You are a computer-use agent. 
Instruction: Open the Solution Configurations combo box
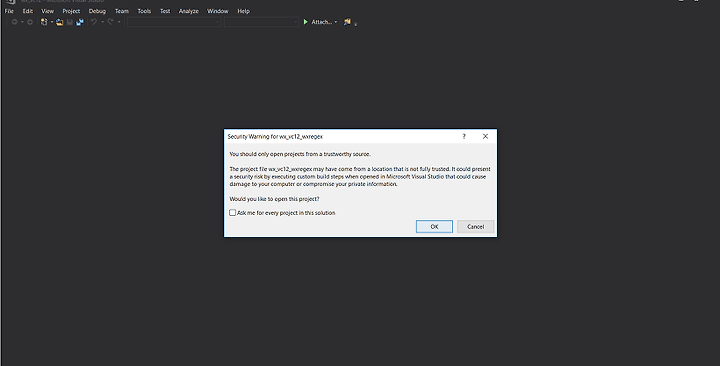pyautogui.click(x=174, y=22)
